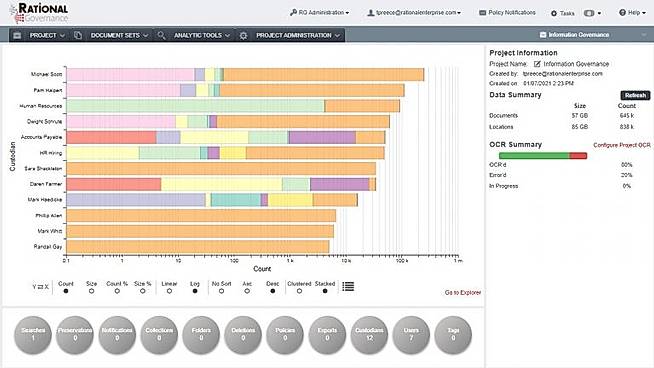This screenshot has height=368, width=654.
Task: Click the edit icon beside Project Name
Action: pyautogui.click(x=537, y=64)
